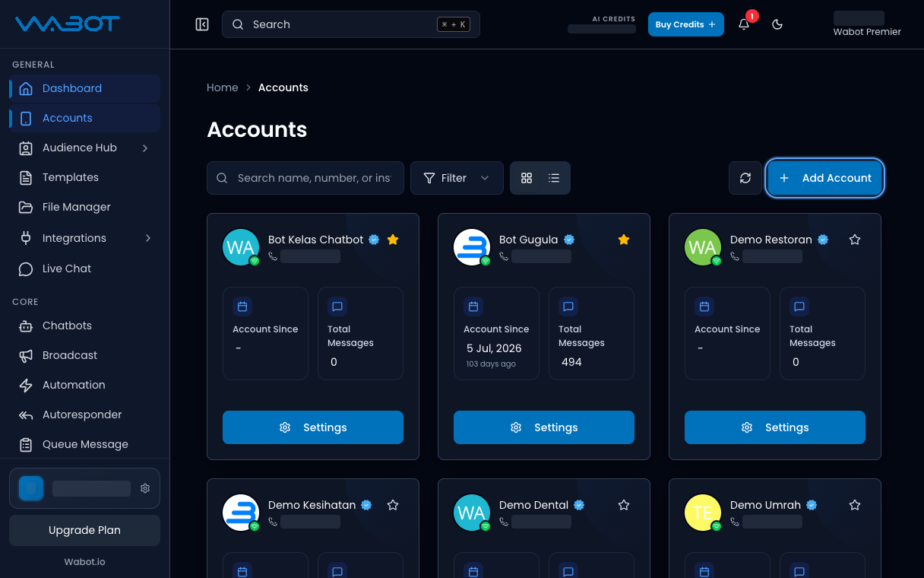Click calendar icon in Bot Gugula card
The height and width of the screenshot is (578, 924).
click(473, 306)
